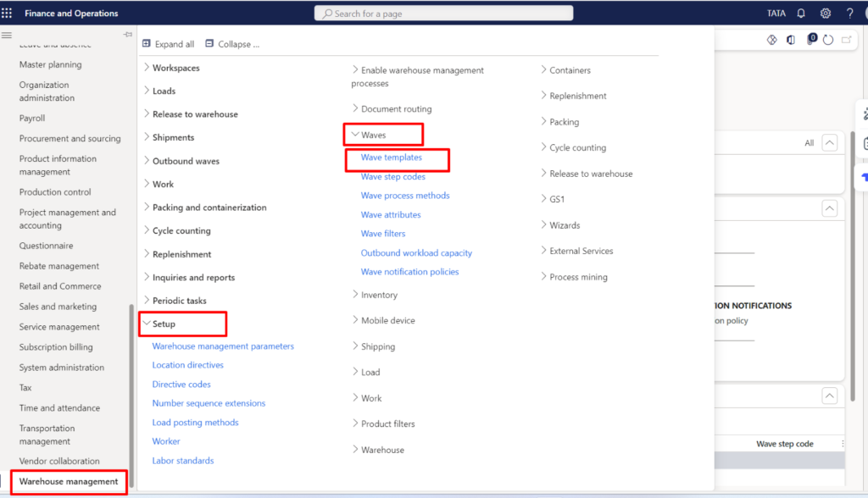Open Wave filters link
This screenshot has width=868, height=498.
pyautogui.click(x=383, y=234)
